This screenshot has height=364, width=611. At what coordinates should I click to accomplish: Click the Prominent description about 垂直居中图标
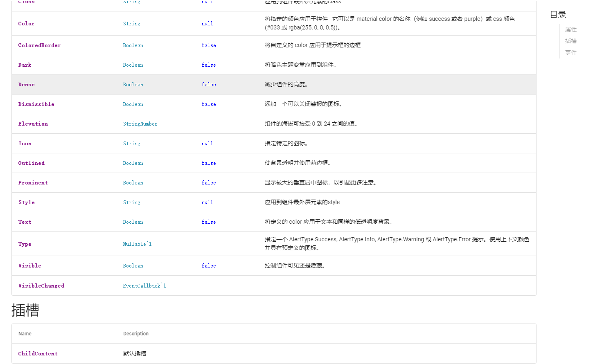tap(320, 182)
